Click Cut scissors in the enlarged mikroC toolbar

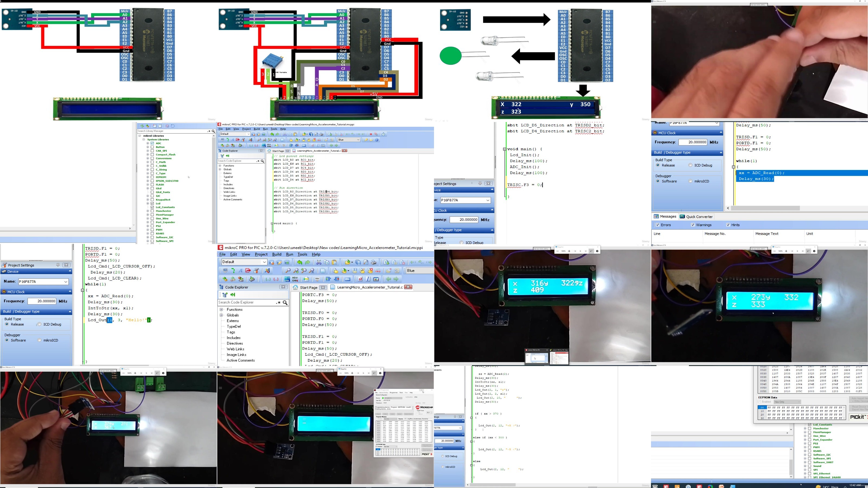[319, 262]
